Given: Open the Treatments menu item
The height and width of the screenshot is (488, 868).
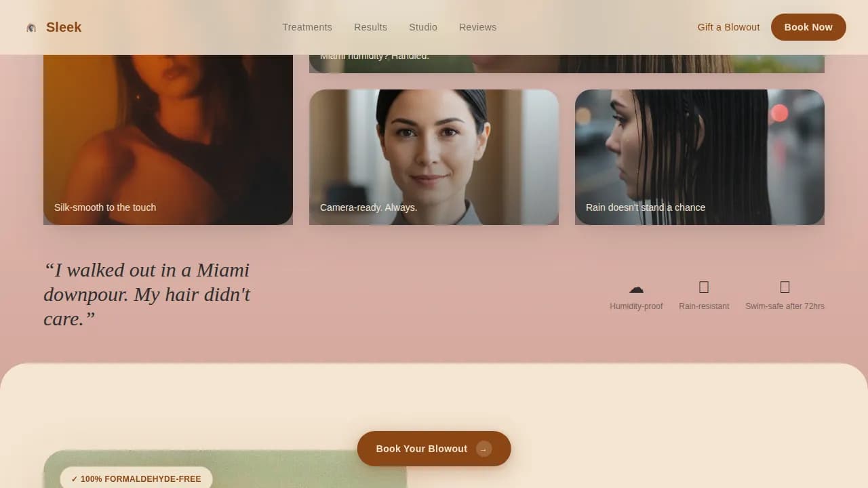Looking at the screenshot, I should pyautogui.click(x=307, y=27).
